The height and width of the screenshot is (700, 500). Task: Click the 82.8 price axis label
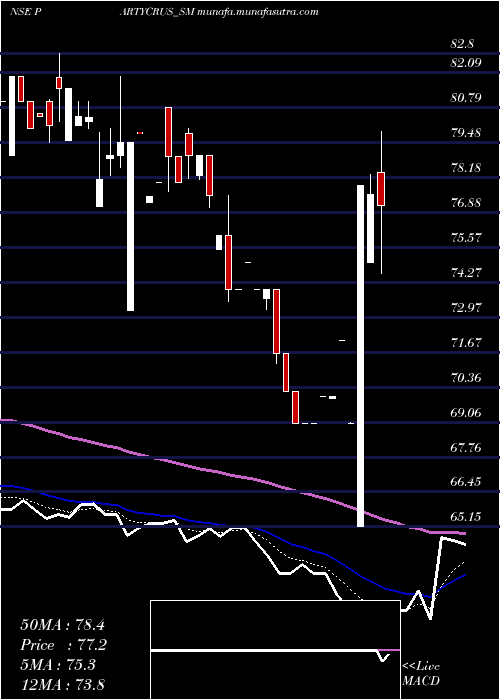[462, 44]
